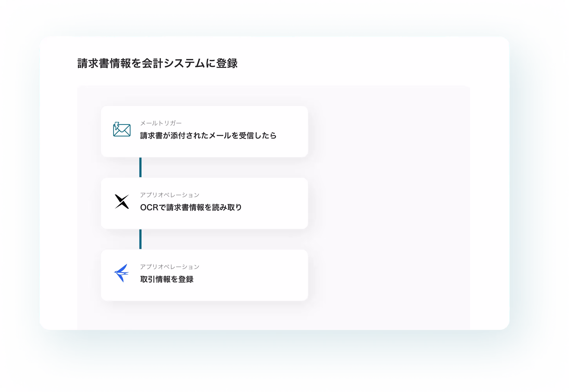Click the white panel area beside the title
The image size is (569, 392).
pos(369,63)
